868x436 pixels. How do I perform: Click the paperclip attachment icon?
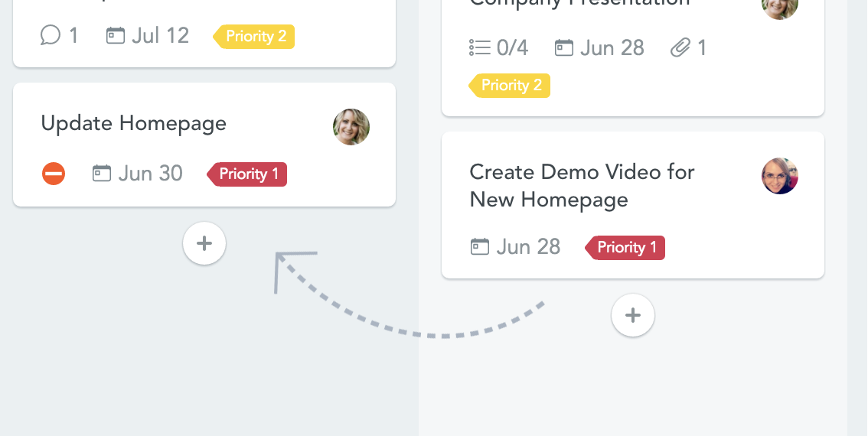pyautogui.click(x=680, y=48)
